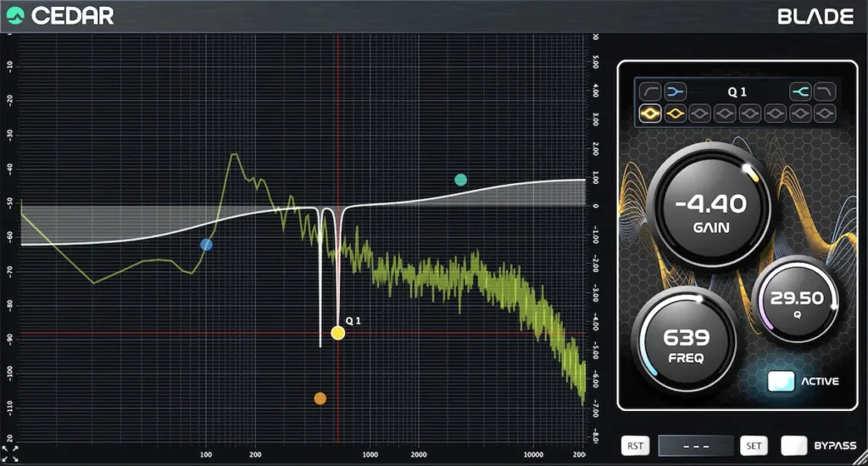
Task: Select the orange band node on graph
Action: coord(320,398)
